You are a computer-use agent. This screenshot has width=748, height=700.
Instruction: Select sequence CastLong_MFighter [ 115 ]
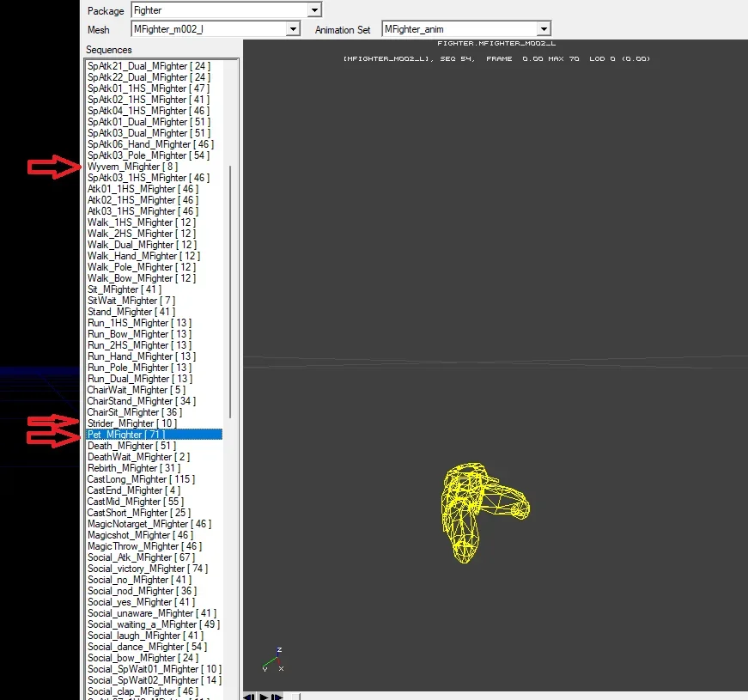click(141, 479)
